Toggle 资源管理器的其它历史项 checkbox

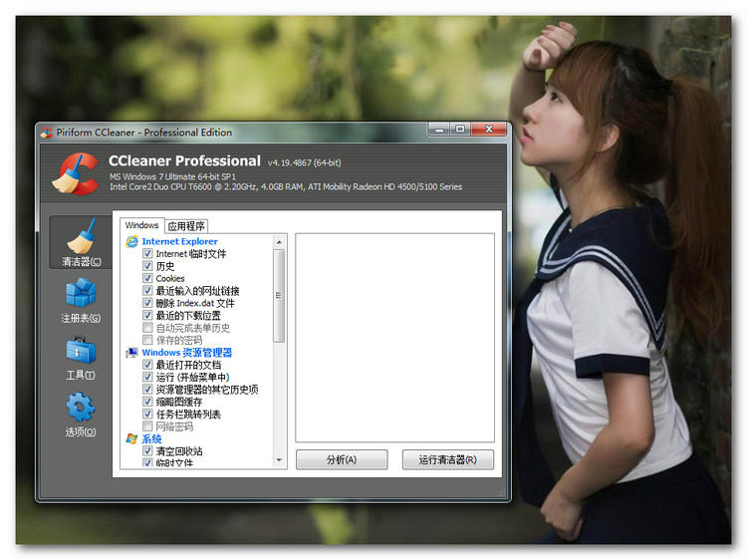(147, 390)
